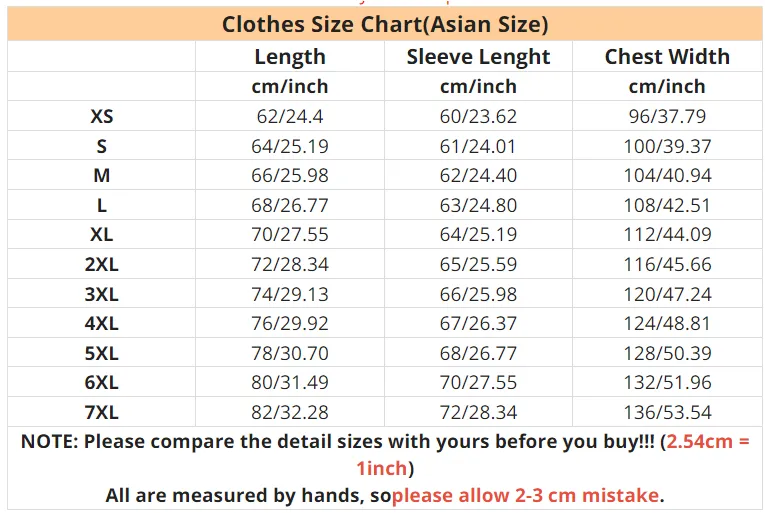Click the 3XL size row label

(x=101, y=294)
